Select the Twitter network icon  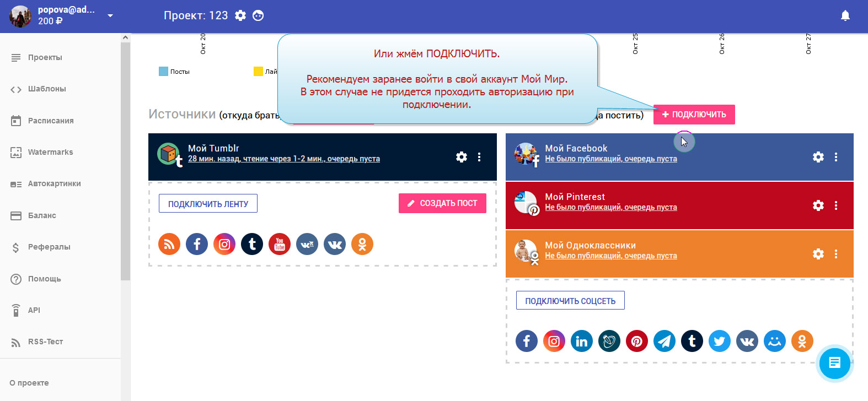[x=720, y=342]
